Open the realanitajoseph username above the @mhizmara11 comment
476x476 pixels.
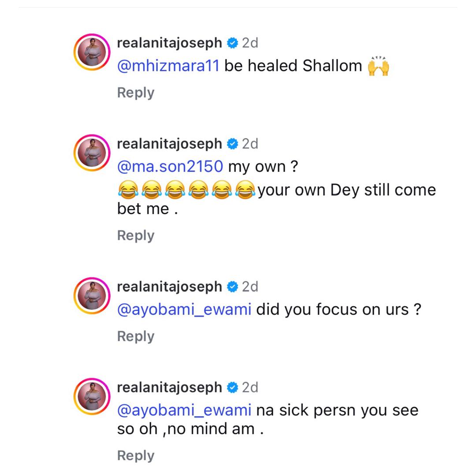pos(170,43)
